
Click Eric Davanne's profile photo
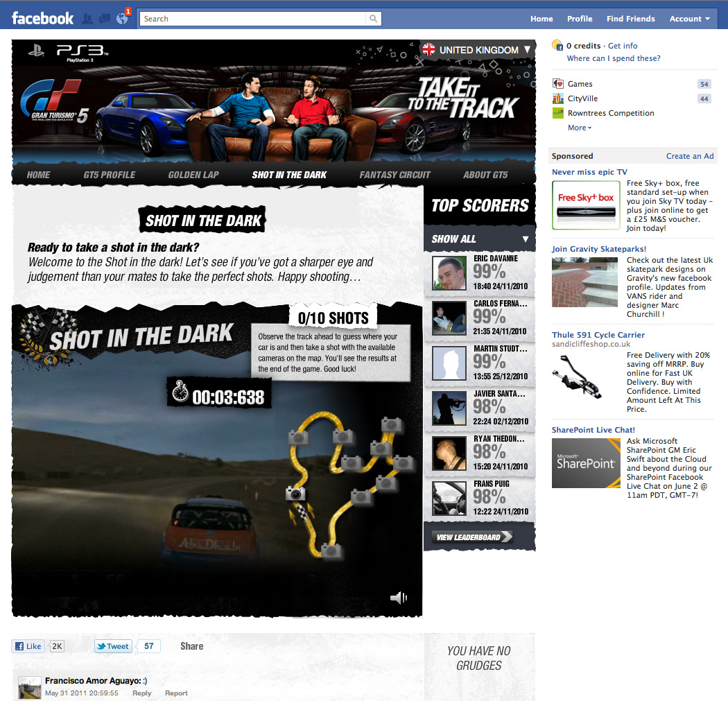(x=449, y=273)
